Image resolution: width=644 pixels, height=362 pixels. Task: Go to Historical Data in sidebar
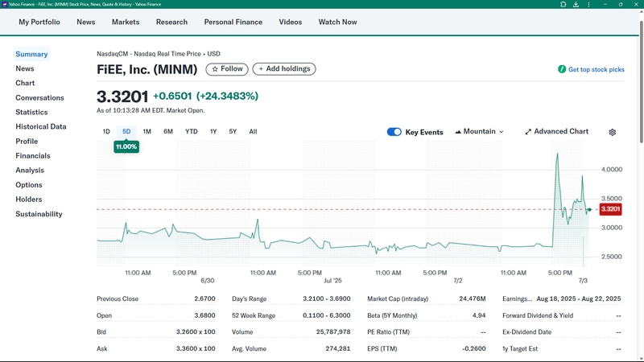(41, 127)
